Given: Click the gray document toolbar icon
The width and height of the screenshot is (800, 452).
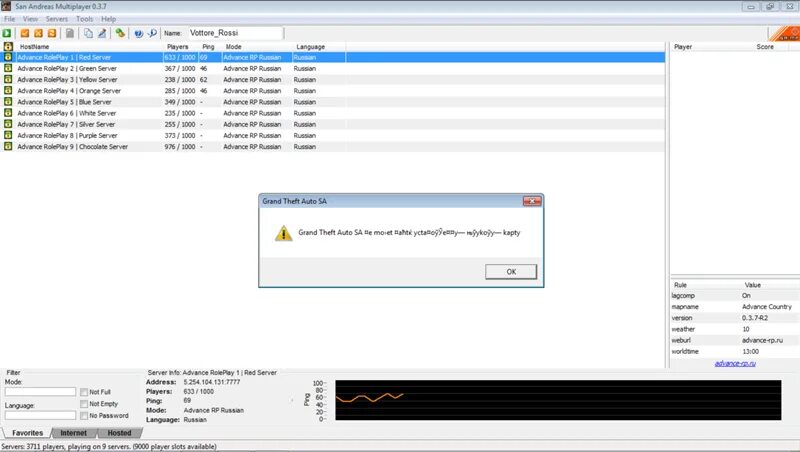Looking at the screenshot, I should [70, 33].
